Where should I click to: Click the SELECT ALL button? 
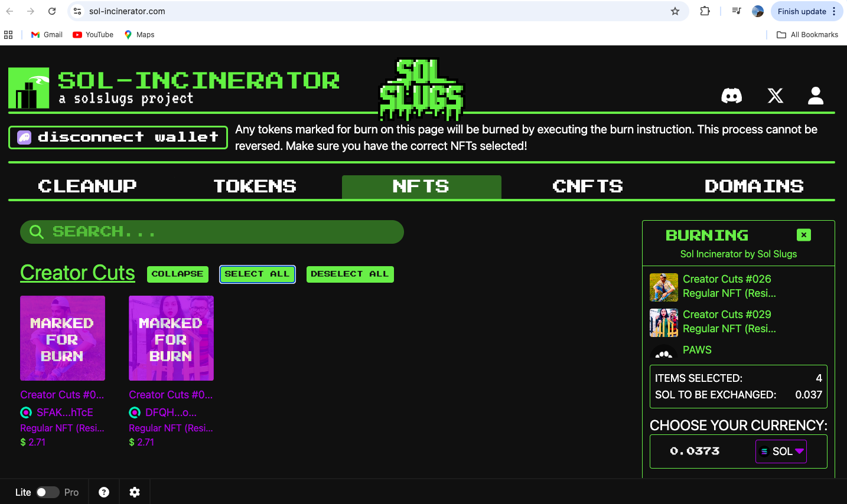point(258,274)
